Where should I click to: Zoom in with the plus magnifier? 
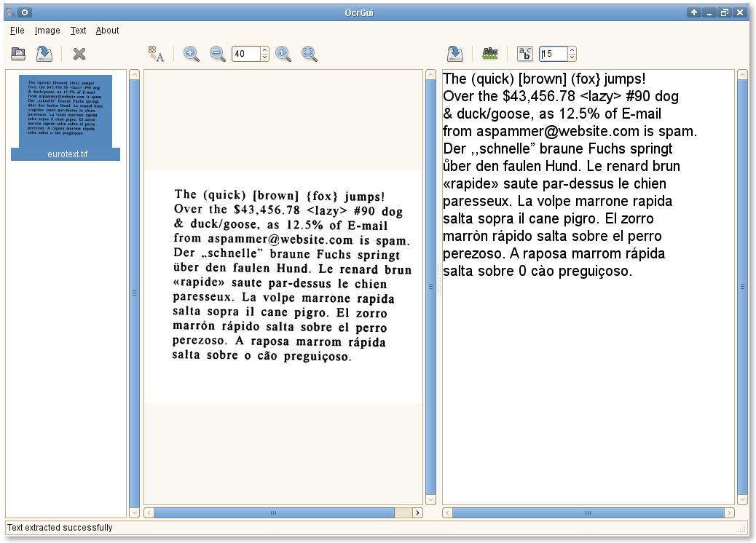point(192,53)
